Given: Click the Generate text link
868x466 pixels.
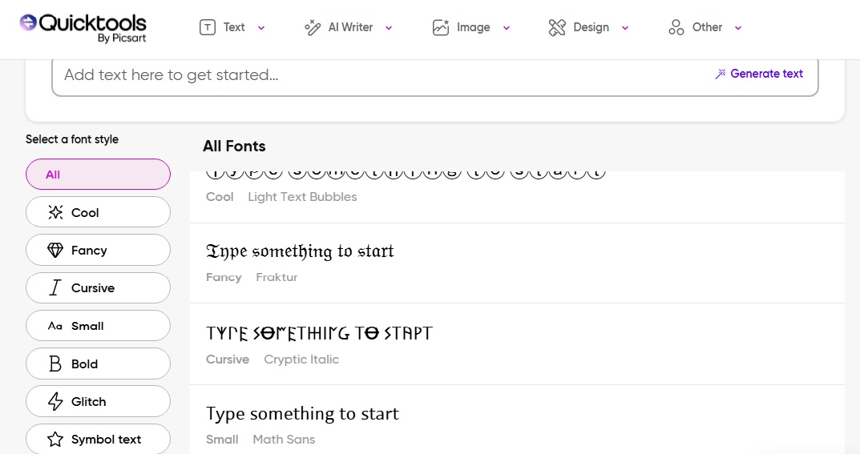Looking at the screenshot, I should click(766, 74).
